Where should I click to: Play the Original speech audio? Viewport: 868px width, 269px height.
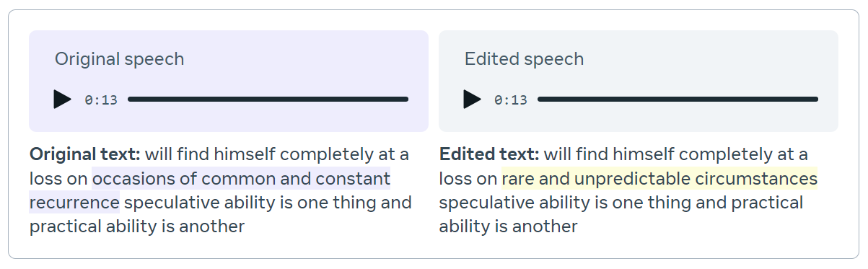point(63,100)
